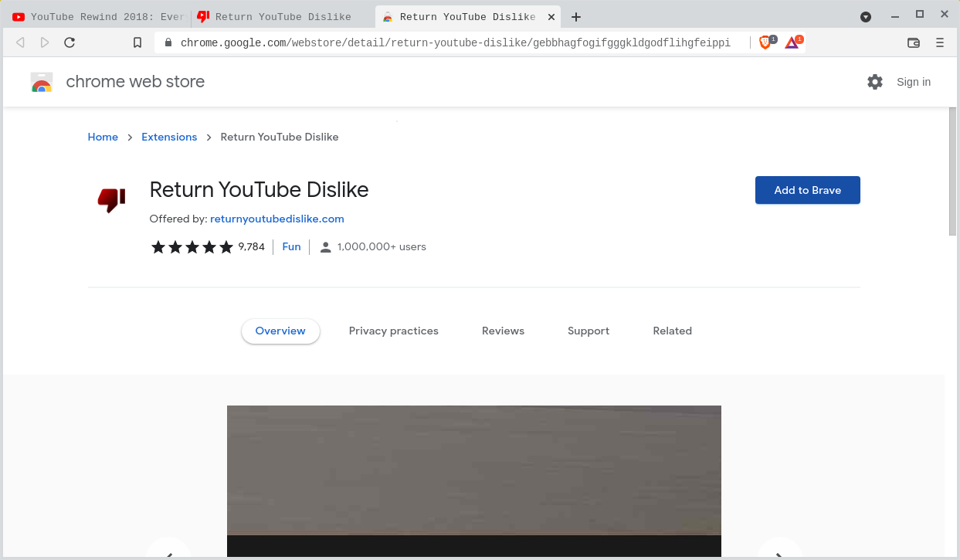
Task: Click the bookmark icon in address bar
Action: [137, 42]
